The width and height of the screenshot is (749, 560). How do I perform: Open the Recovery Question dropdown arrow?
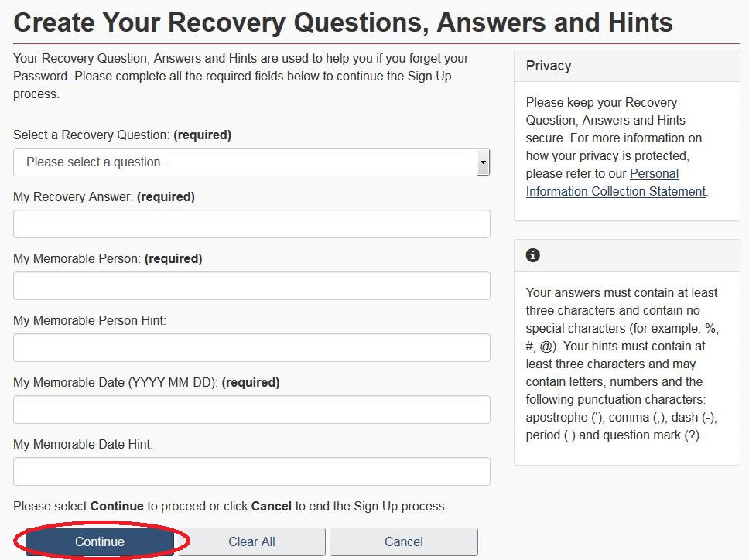483,162
